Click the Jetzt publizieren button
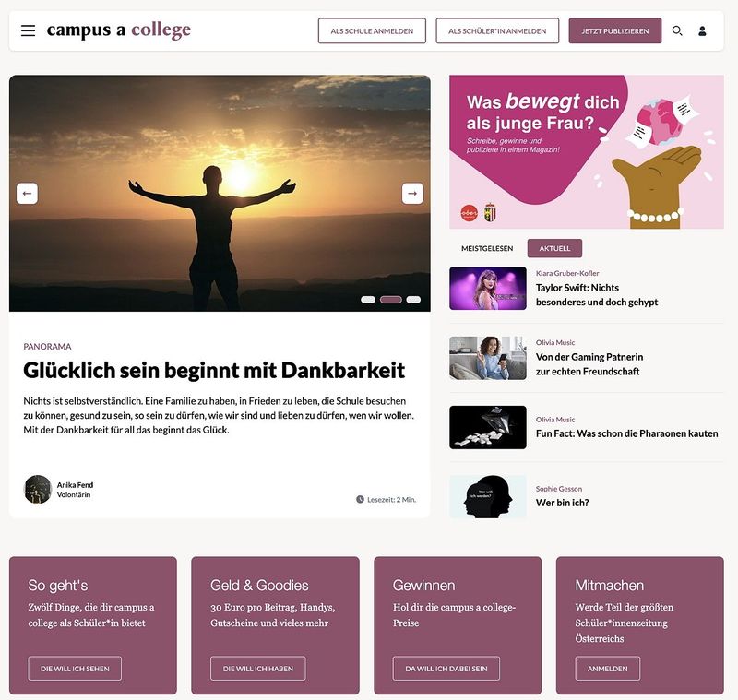The width and height of the screenshot is (738, 700). [614, 31]
